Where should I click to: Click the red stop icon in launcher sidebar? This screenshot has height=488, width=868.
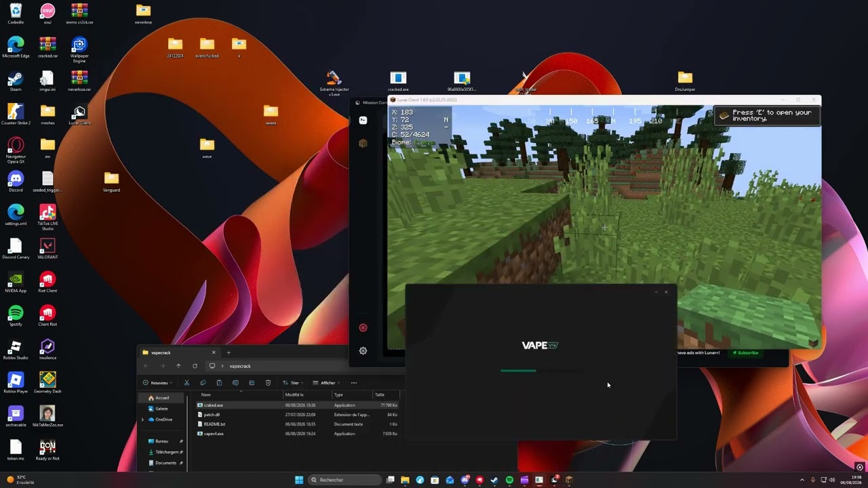[x=363, y=328]
